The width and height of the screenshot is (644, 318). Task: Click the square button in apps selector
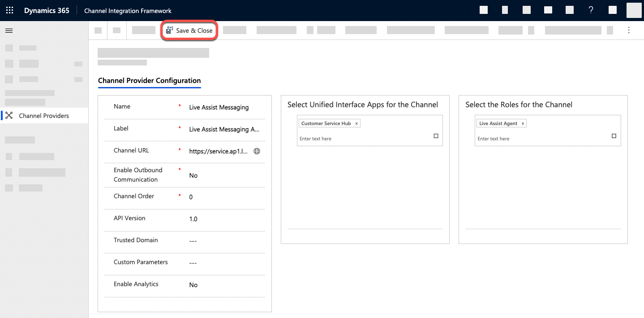(436, 136)
